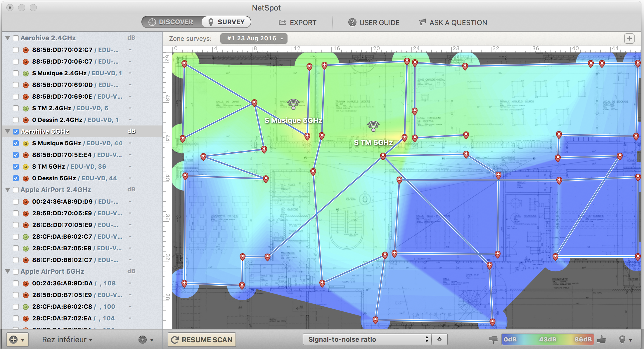Check the Apple AirPort 5GHz group checkbox
Screen dimensions: 644x349
tap(16, 272)
